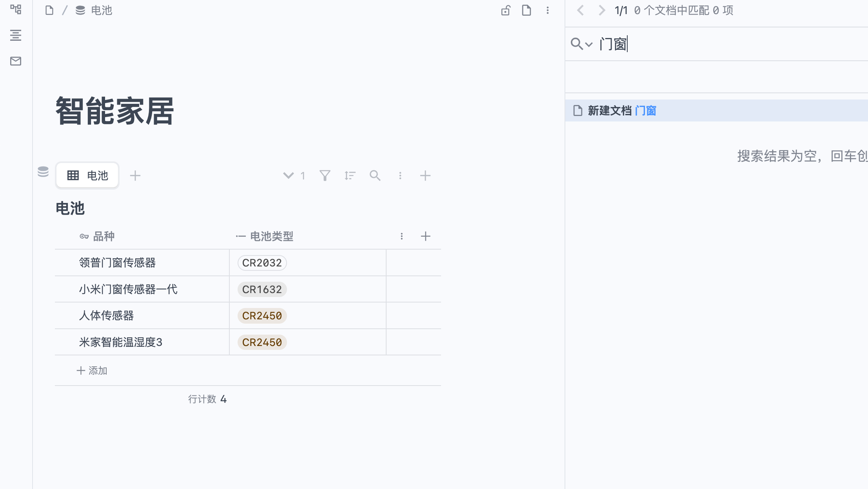Image resolution: width=868 pixels, height=489 pixels.
Task: Open the inbox mail icon in sidebar
Action: pos(16,61)
